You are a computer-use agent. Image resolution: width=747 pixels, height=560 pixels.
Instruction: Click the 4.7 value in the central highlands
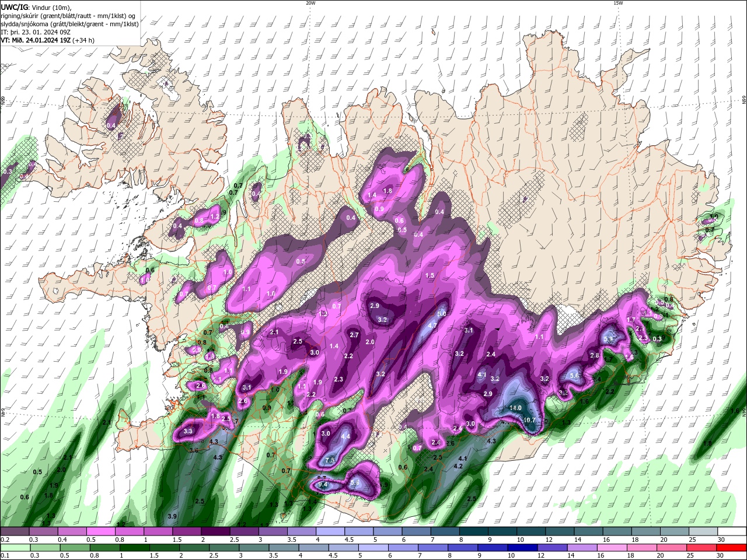click(433, 325)
